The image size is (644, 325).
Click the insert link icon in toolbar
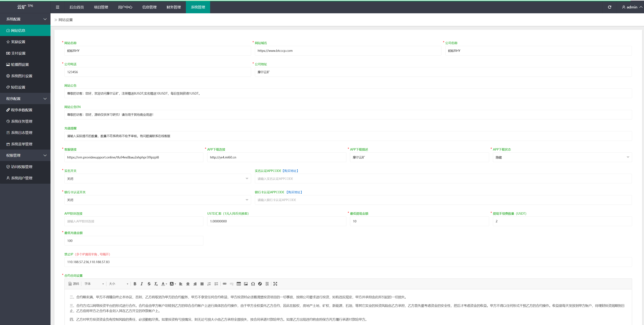coord(224,284)
